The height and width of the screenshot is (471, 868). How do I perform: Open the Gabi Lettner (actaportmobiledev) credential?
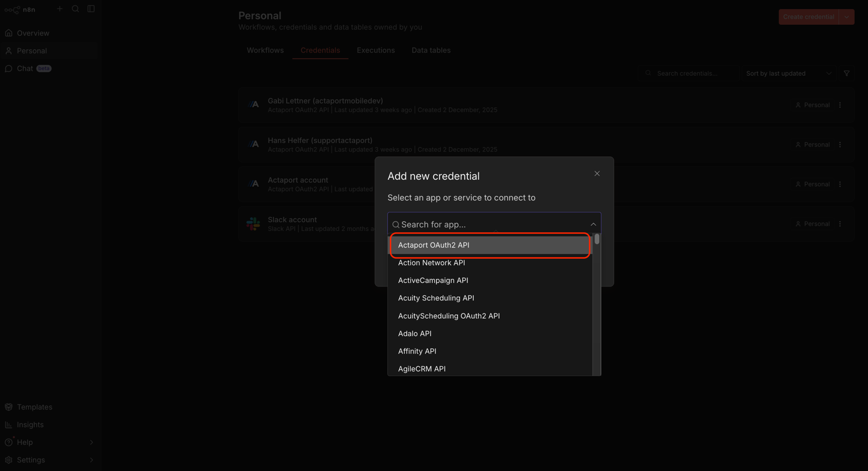tap(325, 101)
